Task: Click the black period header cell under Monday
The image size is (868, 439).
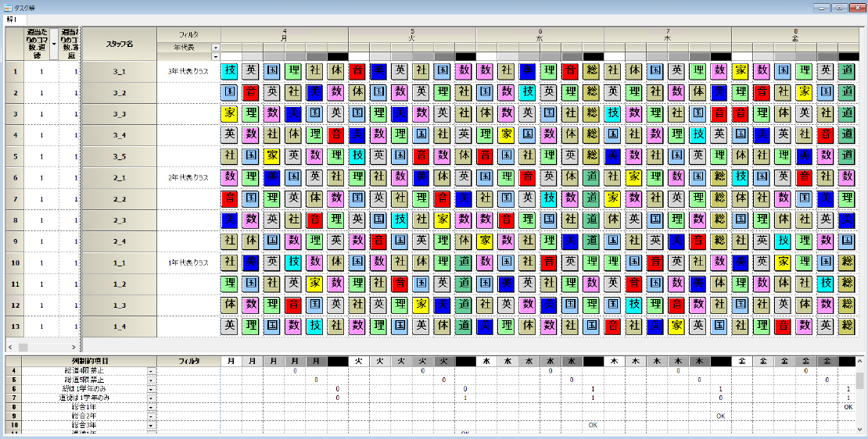Action: tap(338, 56)
